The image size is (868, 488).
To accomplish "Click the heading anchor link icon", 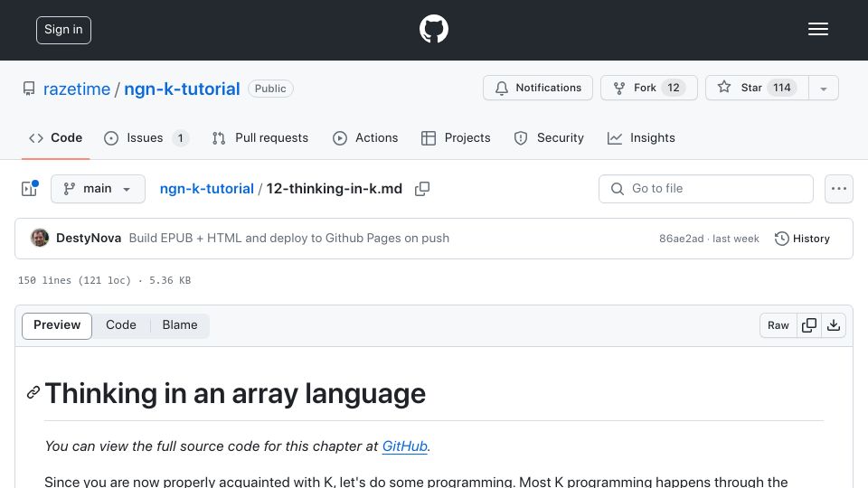I will (x=33, y=393).
